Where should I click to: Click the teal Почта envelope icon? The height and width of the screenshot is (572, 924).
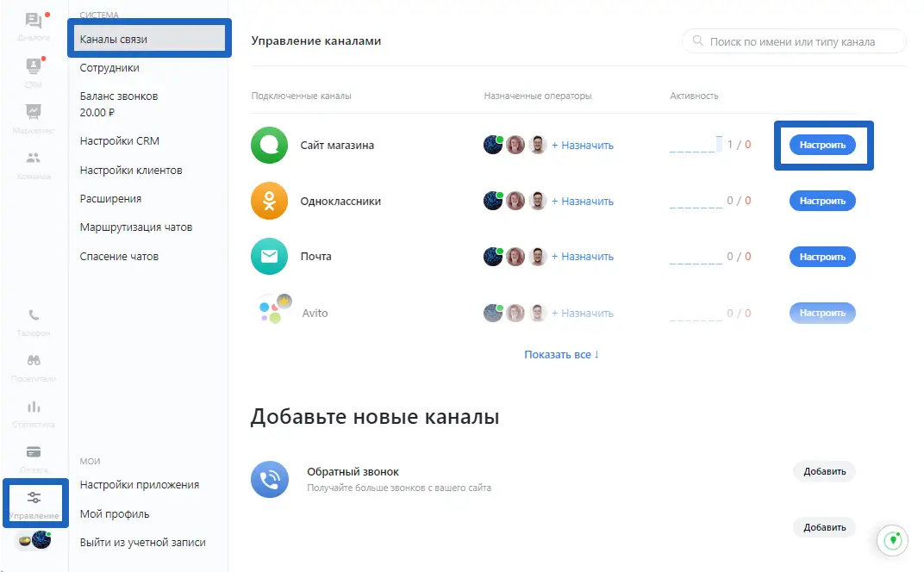tap(269, 256)
